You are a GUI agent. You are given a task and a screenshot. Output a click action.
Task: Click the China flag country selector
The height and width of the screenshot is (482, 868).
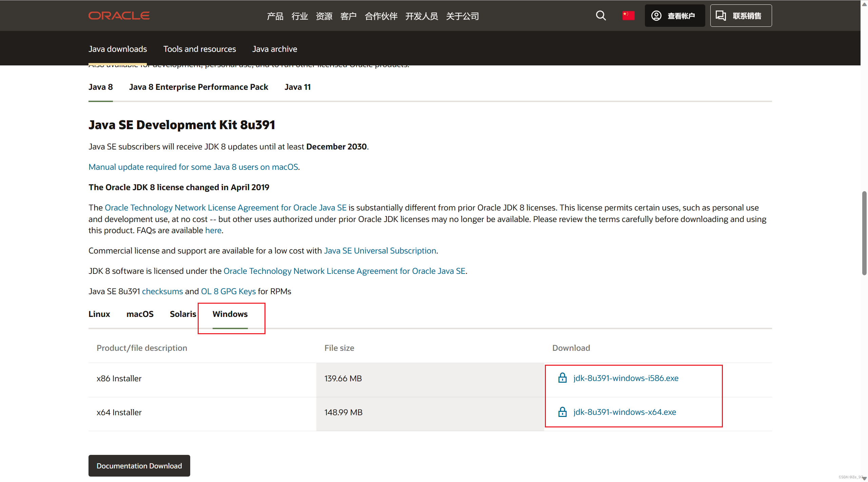(628, 16)
